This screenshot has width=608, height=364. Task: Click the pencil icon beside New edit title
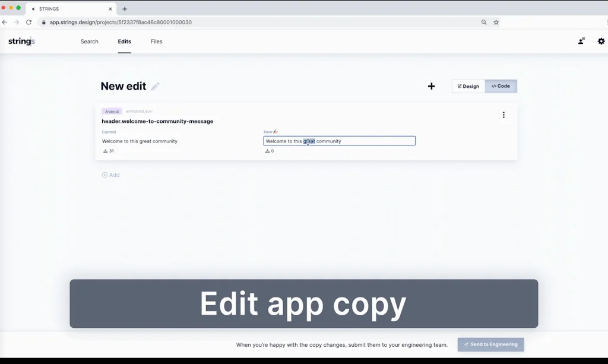pyautogui.click(x=155, y=87)
